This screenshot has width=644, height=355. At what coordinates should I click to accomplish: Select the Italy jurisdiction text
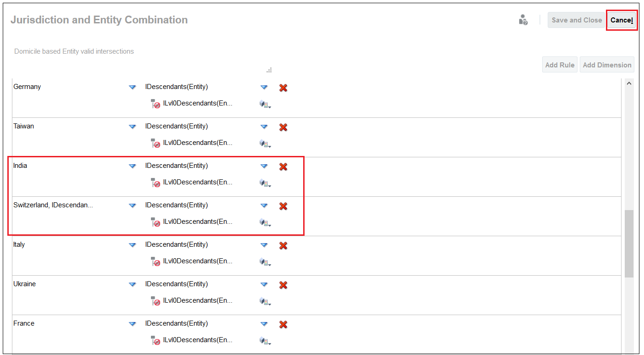[x=19, y=244]
